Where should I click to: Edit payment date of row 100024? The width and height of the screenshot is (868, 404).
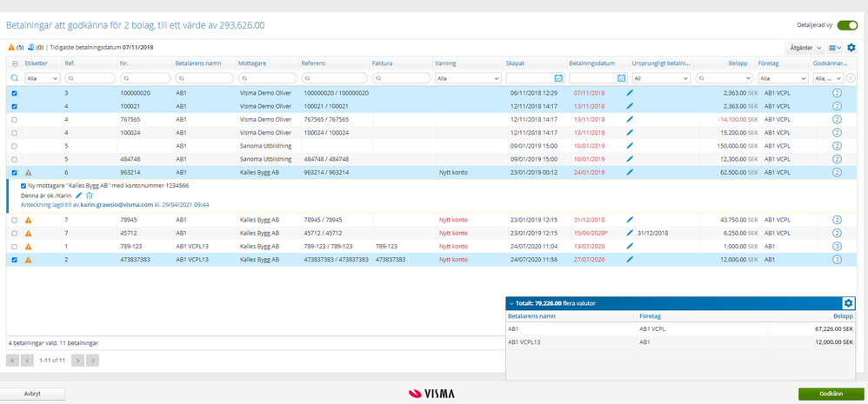tap(629, 133)
